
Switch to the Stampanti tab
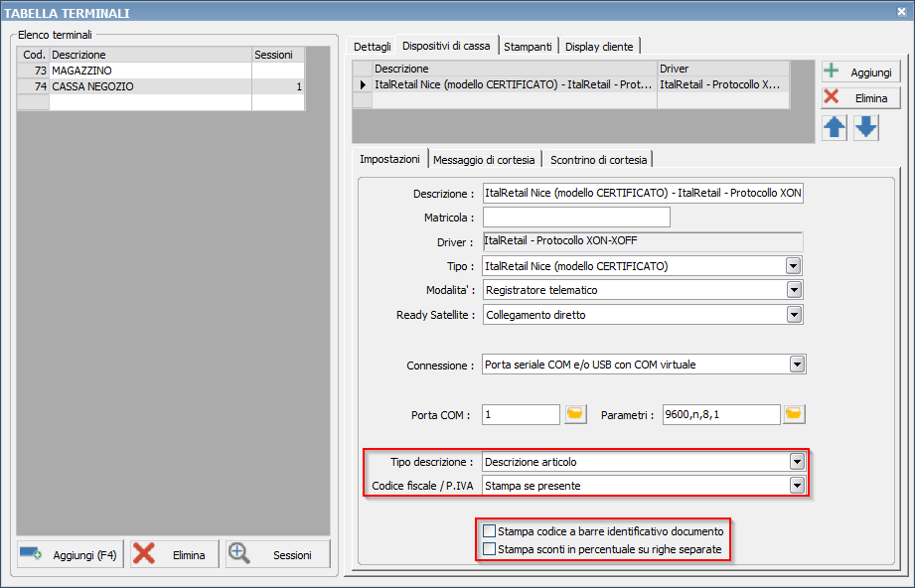(x=528, y=46)
